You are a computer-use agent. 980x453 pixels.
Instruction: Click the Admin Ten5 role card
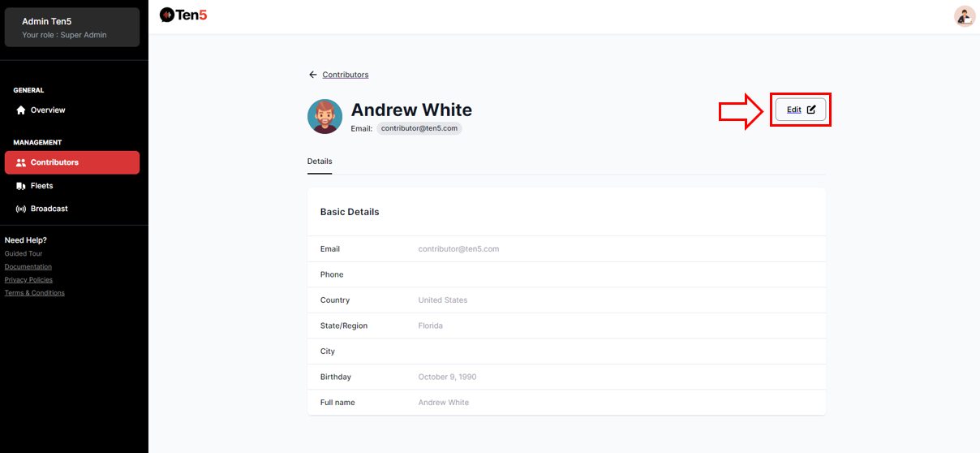[72, 28]
